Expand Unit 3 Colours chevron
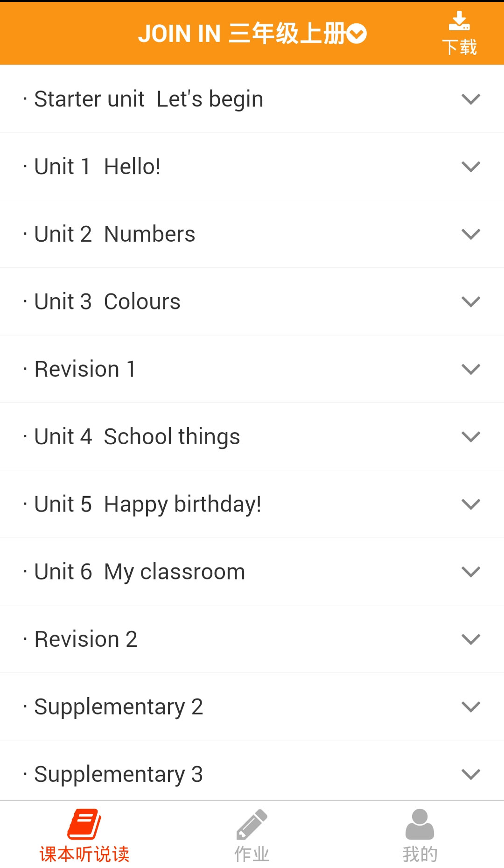This screenshot has height=868, width=504. 470,301
